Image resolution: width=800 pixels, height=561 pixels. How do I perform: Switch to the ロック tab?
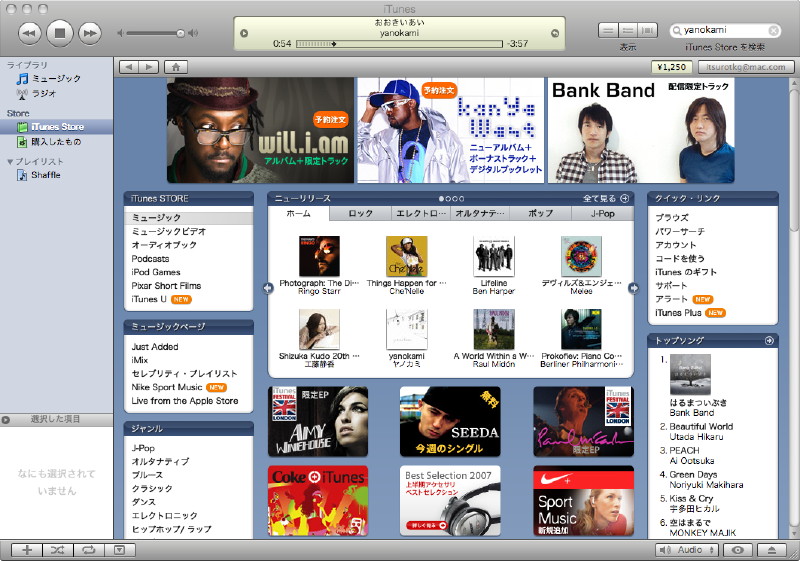[360, 214]
